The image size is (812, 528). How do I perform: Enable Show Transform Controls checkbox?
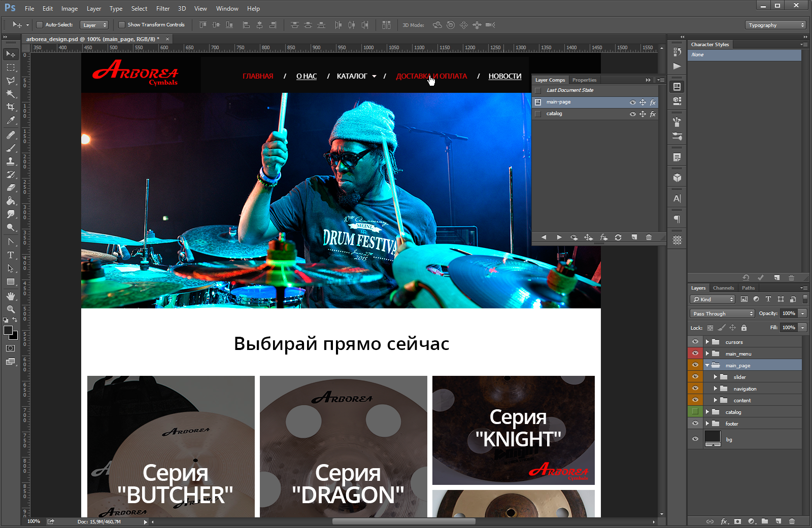(122, 25)
